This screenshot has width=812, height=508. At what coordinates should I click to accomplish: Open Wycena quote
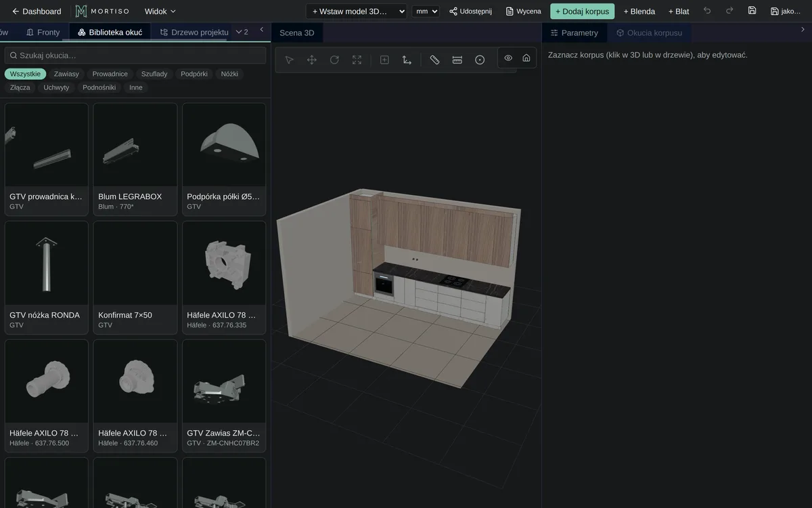tap(523, 11)
